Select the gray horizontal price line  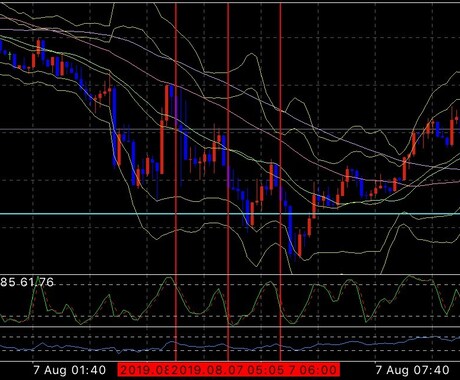230,129
